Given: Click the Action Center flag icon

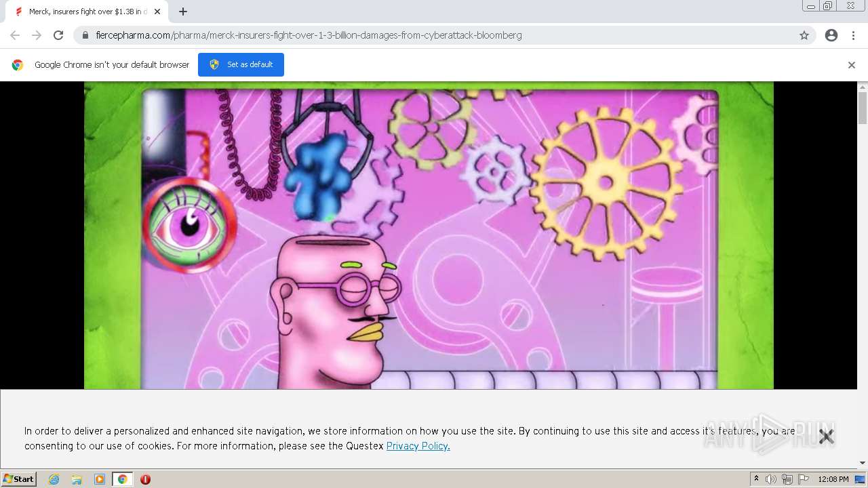Looking at the screenshot, I should [x=804, y=479].
